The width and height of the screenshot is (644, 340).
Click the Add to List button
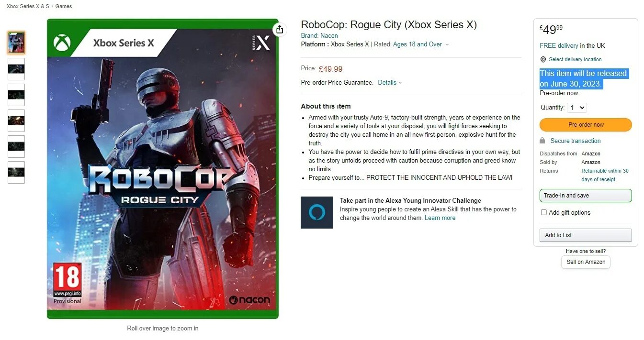[x=586, y=235]
